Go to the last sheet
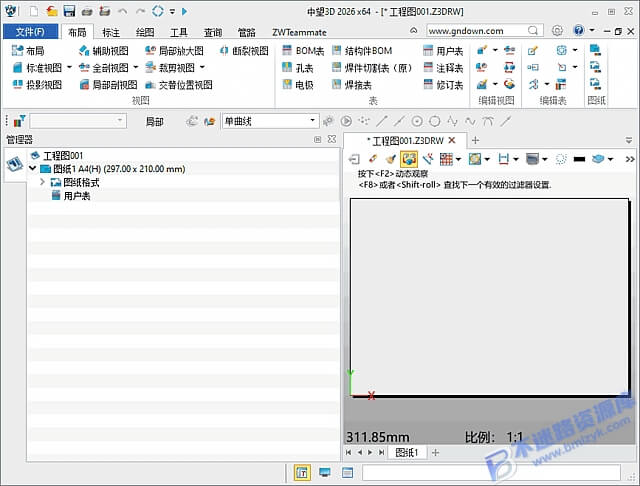This screenshot has width=640, height=486. (381, 453)
